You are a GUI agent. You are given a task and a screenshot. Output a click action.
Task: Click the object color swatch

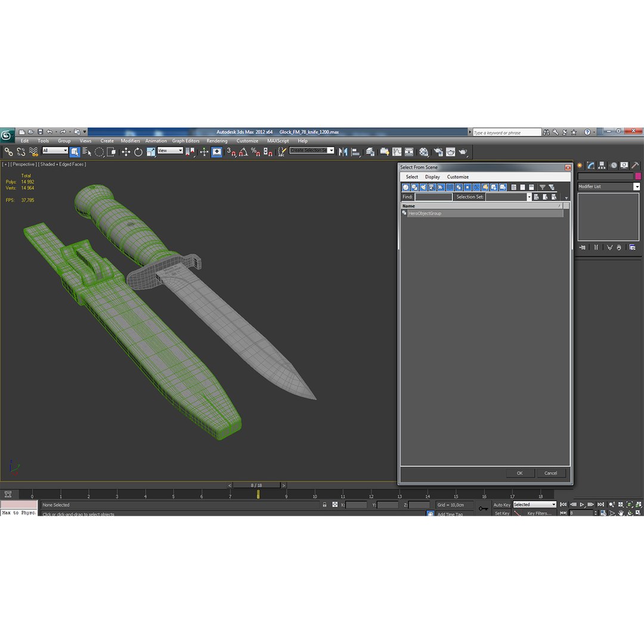(638, 176)
